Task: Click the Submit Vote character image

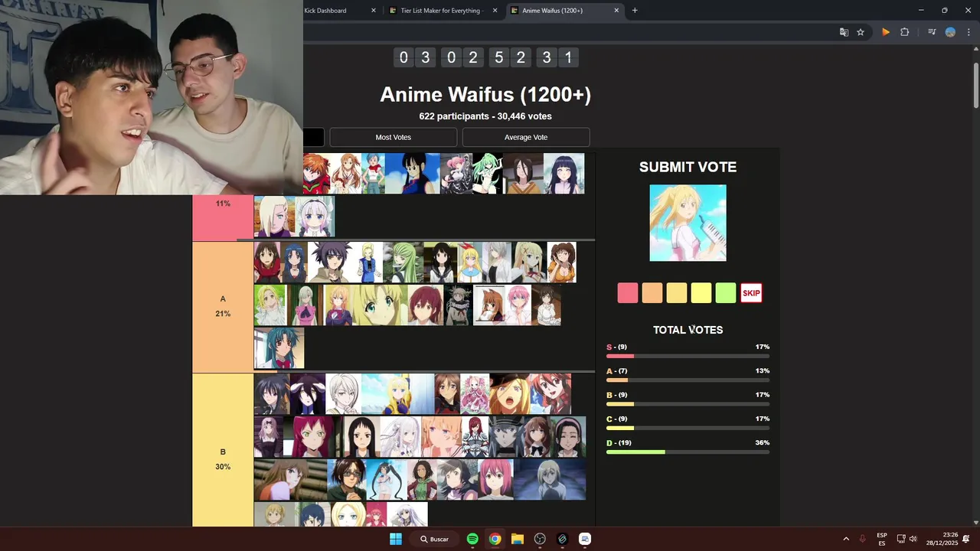Action: pos(688,223)
